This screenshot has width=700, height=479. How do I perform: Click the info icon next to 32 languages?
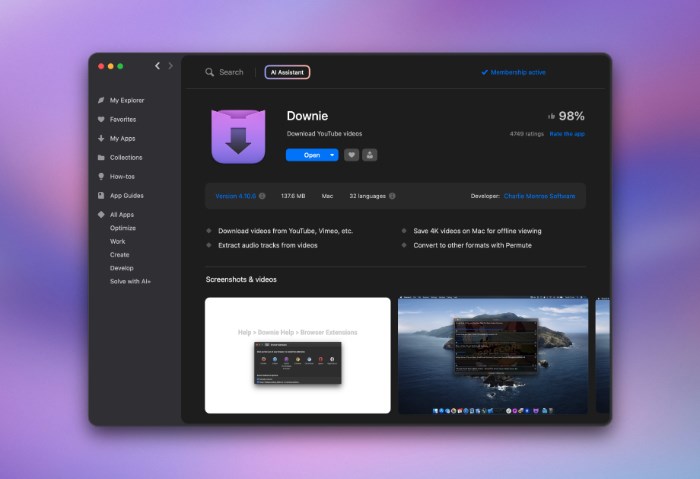click(392, 196)
